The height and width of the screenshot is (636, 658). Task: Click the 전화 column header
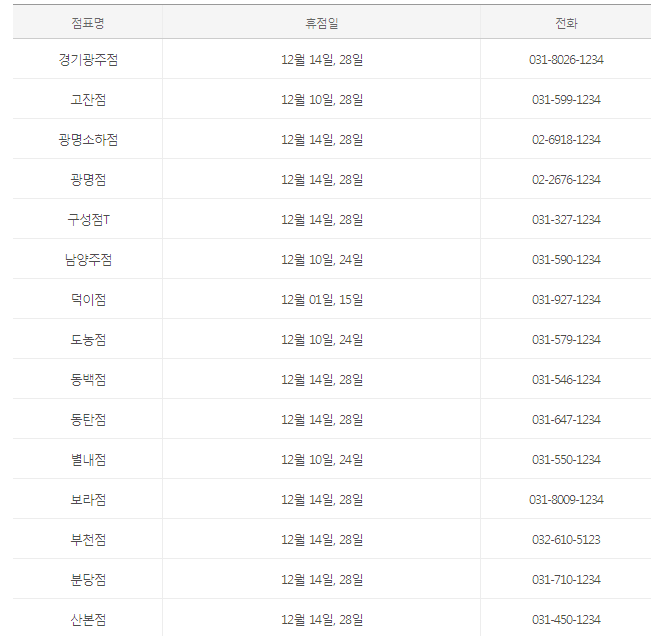coord(566,22)
